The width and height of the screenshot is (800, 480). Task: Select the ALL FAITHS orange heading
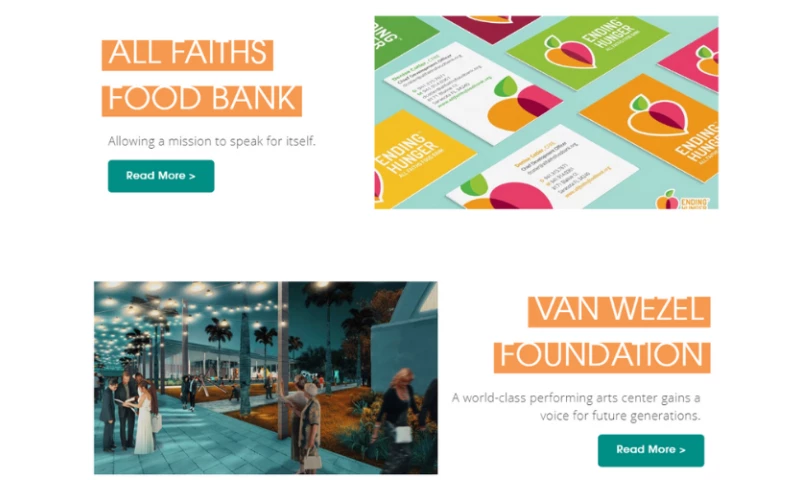(187, 55)
